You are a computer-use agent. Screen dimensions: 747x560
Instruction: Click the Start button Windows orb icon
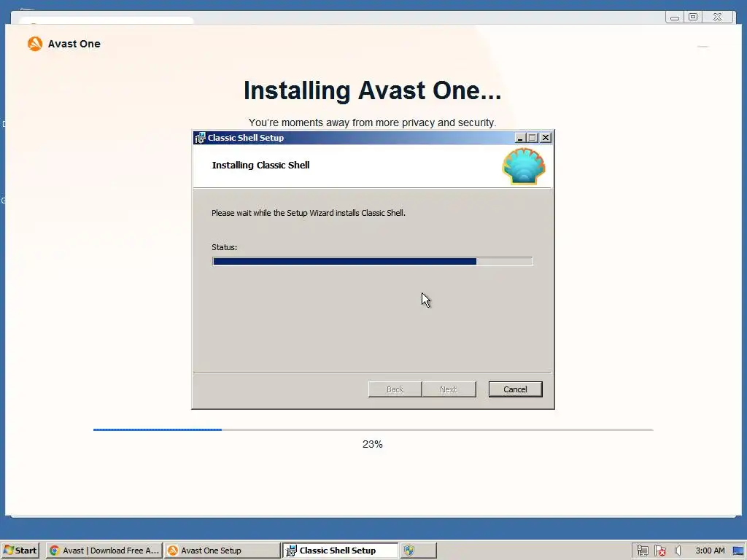(x=9, y=550)
